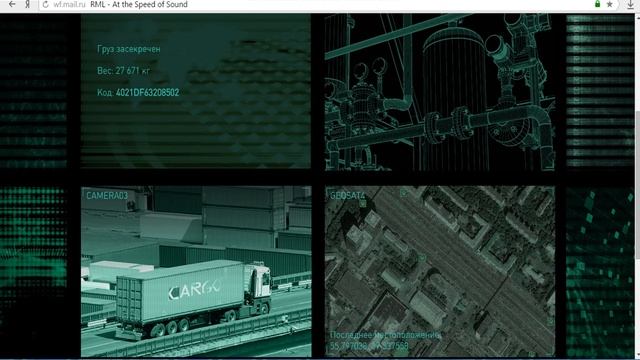Click the GEOSAT4 label
Viewport: 640px width, 360px height.
click(x=347, y=196)
